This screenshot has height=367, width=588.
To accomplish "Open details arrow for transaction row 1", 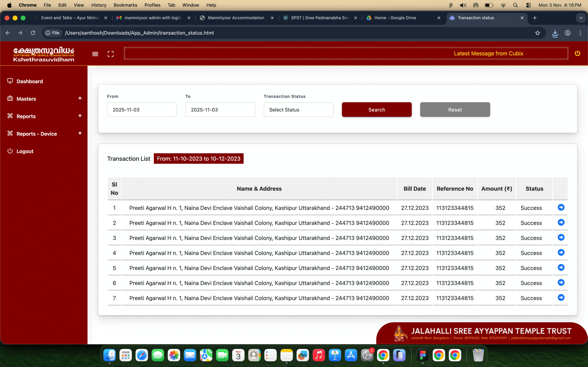I will point(561,208).
